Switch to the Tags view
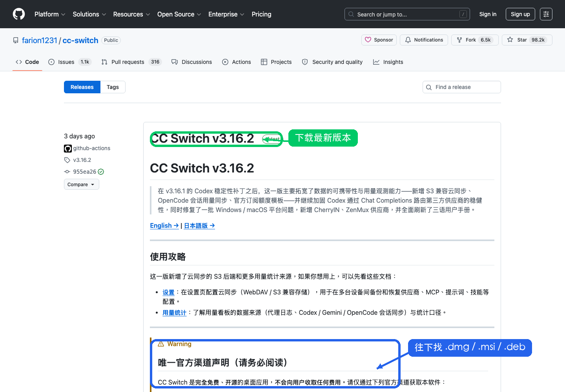This screenshot has height=392, width=565. click(x=113, y=87)
